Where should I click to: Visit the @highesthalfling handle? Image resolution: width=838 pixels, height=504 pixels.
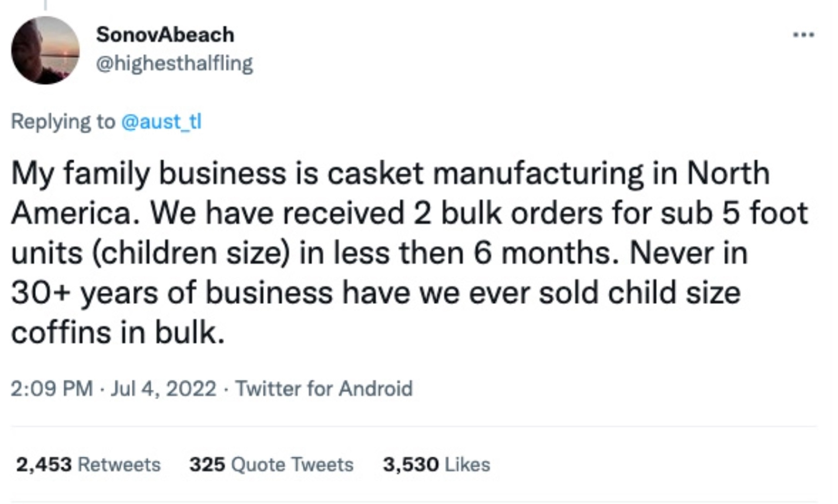click(174, 64)
